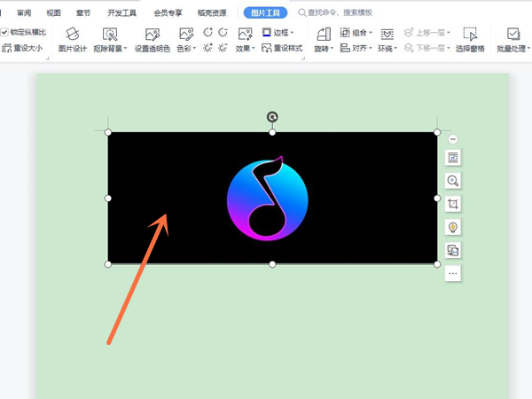Viewport: 532px width, 399px height.
Task: Open layout options icon beside image
Action: tap(453, 158)
